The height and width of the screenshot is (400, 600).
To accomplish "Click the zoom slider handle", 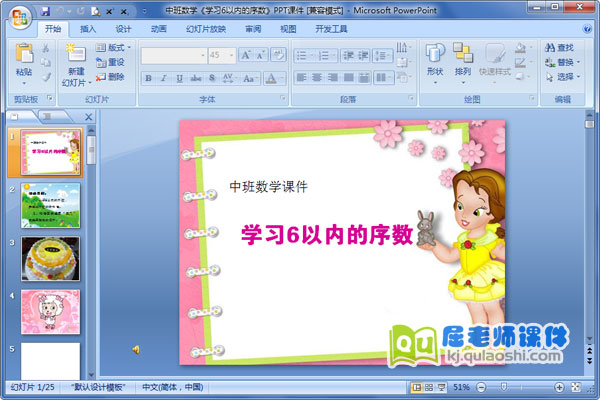I will coord(504,387).
